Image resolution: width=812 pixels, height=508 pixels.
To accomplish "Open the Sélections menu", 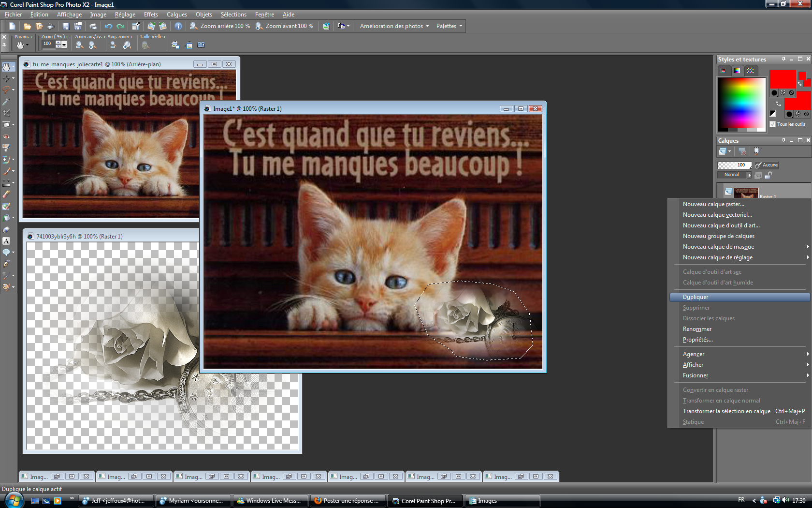I will [233, 15].
